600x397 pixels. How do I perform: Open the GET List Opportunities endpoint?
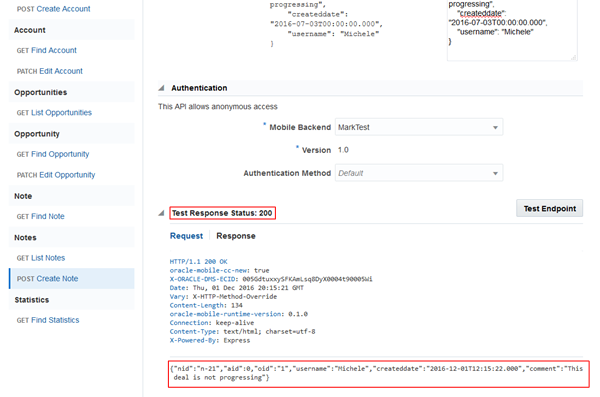[x=54, y=113]
